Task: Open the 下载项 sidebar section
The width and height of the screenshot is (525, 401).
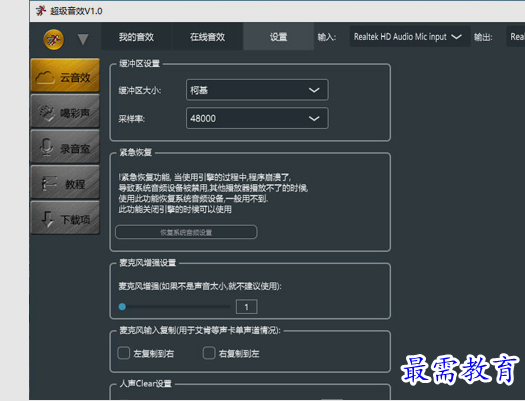Action: point(65,218)
